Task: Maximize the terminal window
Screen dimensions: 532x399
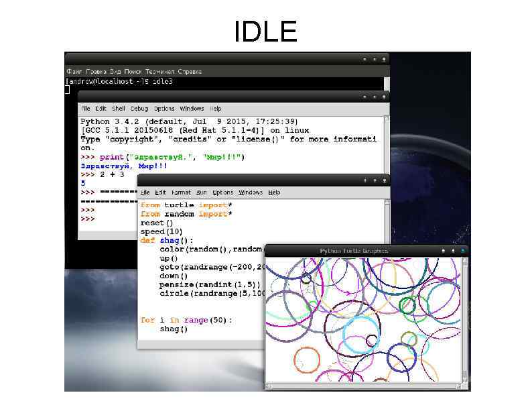Action: tap(375, 59)
